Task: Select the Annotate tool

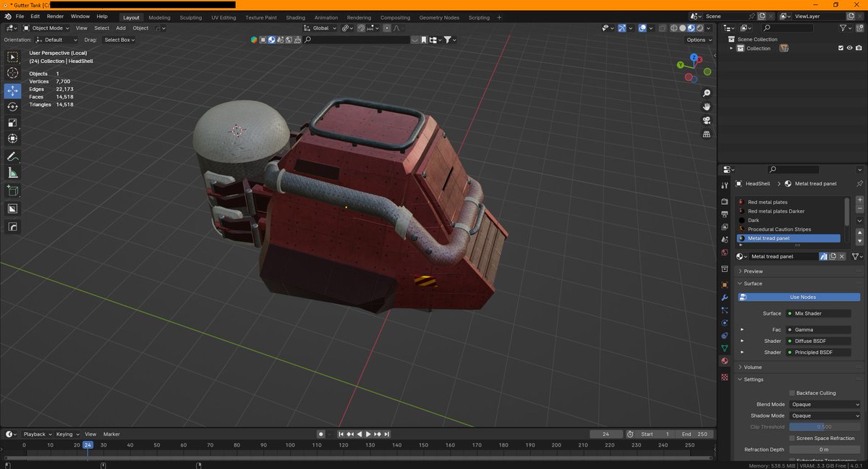Action: click(12, 157)
